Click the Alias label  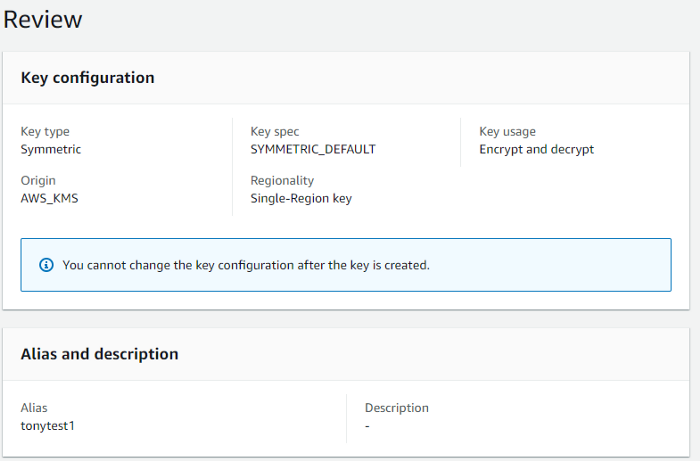pyautogui.click(x=34, y=408)
